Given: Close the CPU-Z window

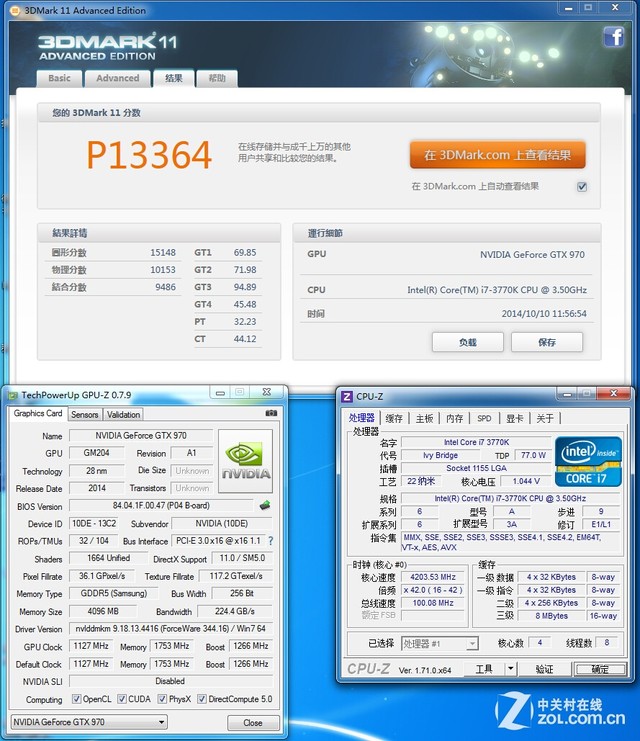Looking at the screenshot, I should (x=614, y=393).
